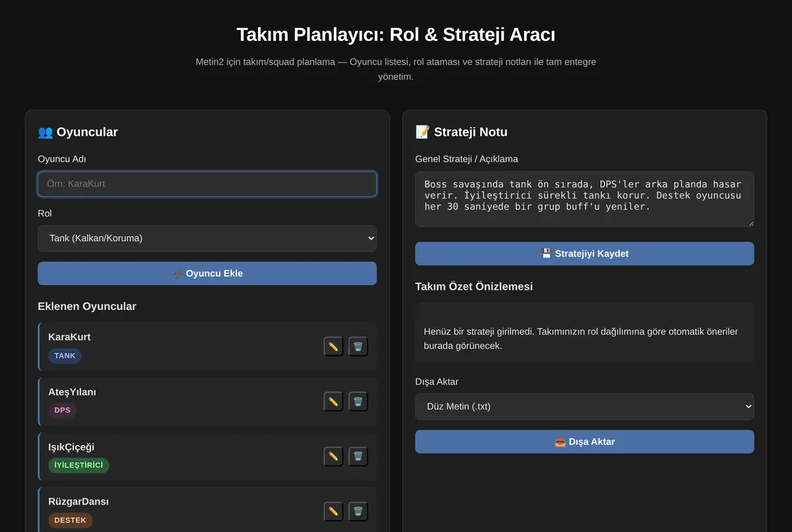Edit IşıkÇiçeği via pencil icon
Image resolution: width=792 pixels, height=532 pixels.
click(333, 456)
